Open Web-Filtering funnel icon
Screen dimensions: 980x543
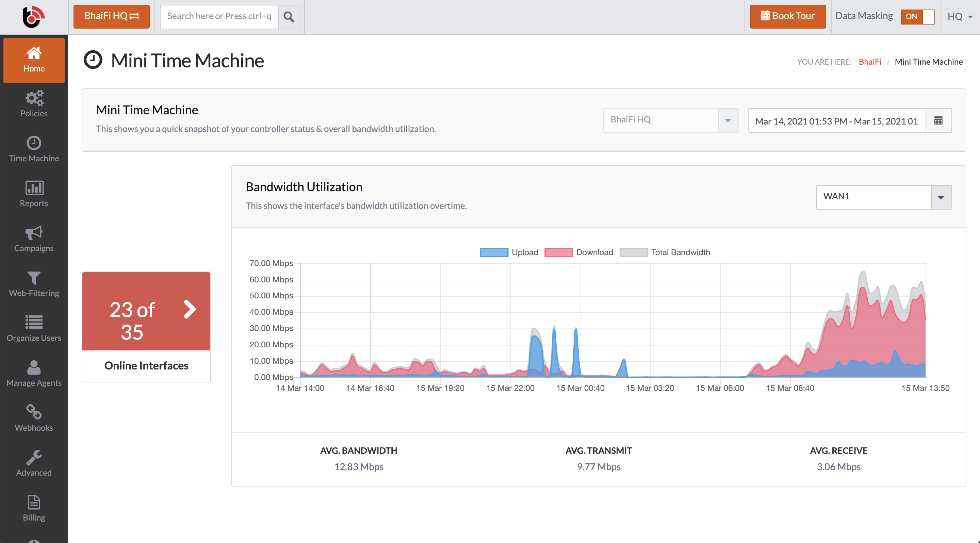point(34,278)
